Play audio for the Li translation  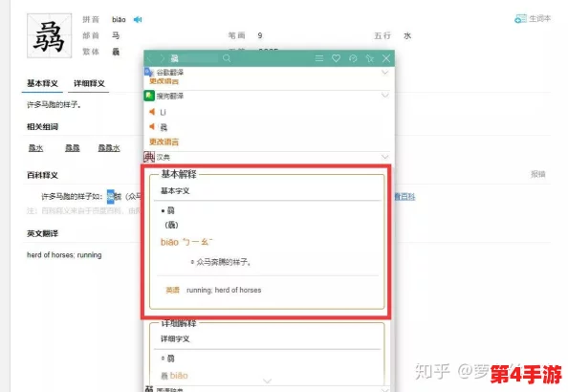[152, 112]
